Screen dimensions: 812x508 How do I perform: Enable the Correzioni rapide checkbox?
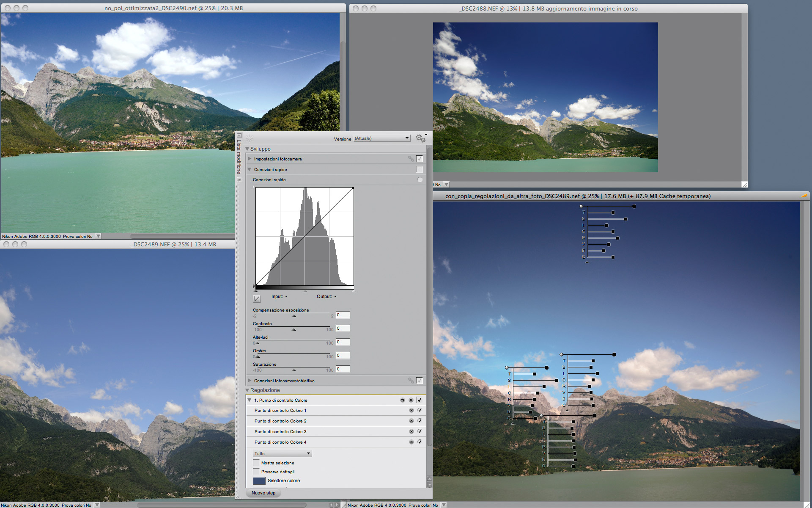[420, 169]
